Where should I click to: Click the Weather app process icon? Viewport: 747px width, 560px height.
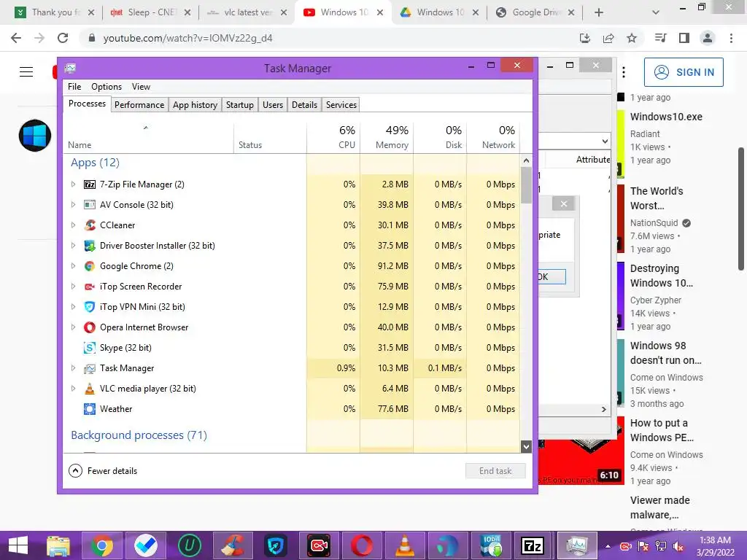pos(90,409)
